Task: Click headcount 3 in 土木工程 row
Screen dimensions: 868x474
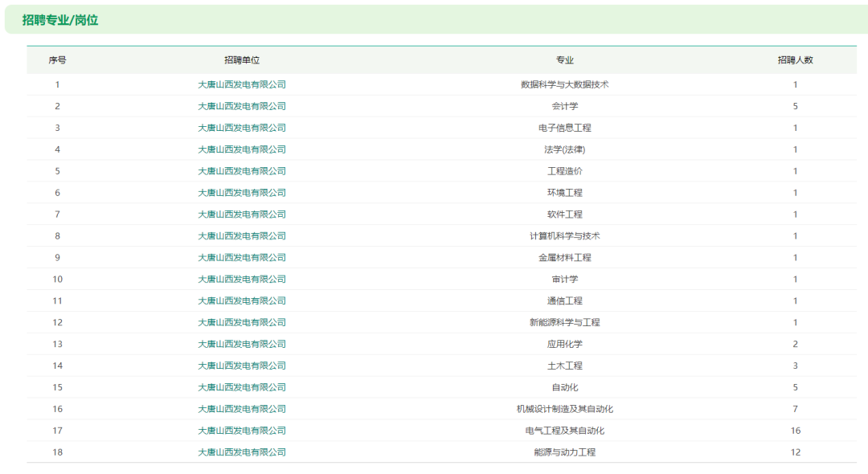Action: tap(796, 365)
